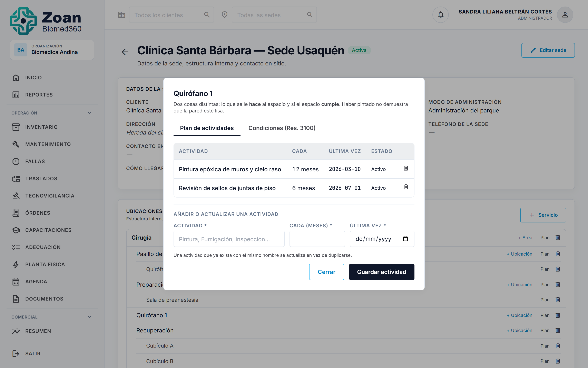
Task: Open Órdenes section
Action: [52, 213]
